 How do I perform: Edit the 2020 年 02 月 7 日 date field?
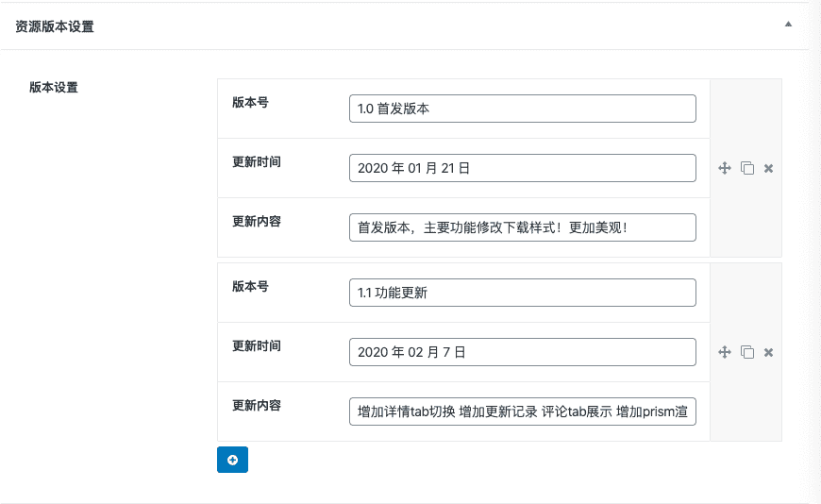523,352
